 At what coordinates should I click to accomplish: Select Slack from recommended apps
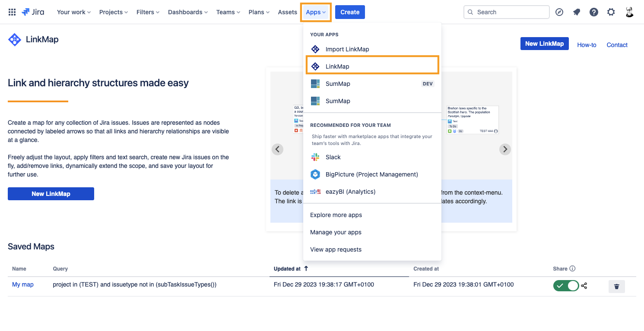pyautogui.click(x=372, y=157)
